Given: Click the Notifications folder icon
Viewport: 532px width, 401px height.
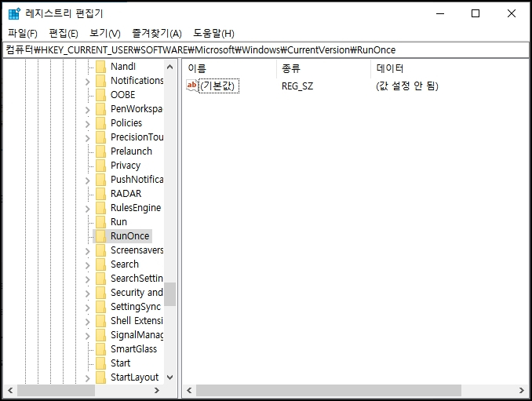Looking at the screenshot, I should [100, 81].
